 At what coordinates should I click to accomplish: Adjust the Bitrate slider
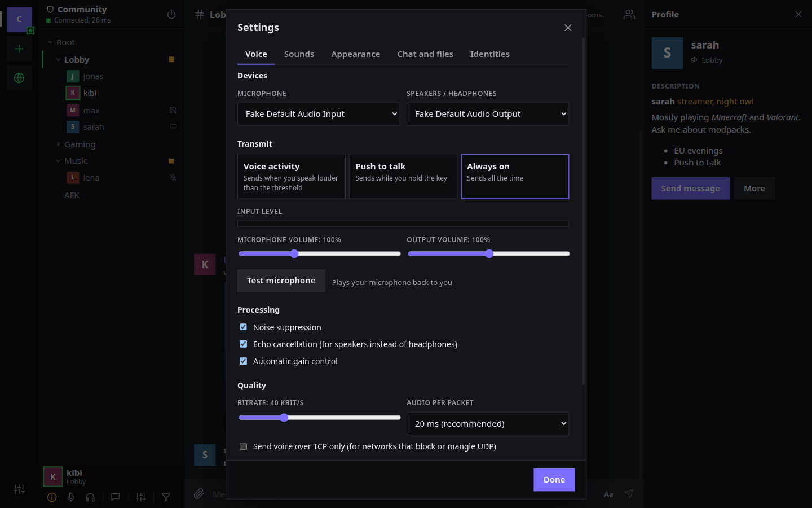319,418
